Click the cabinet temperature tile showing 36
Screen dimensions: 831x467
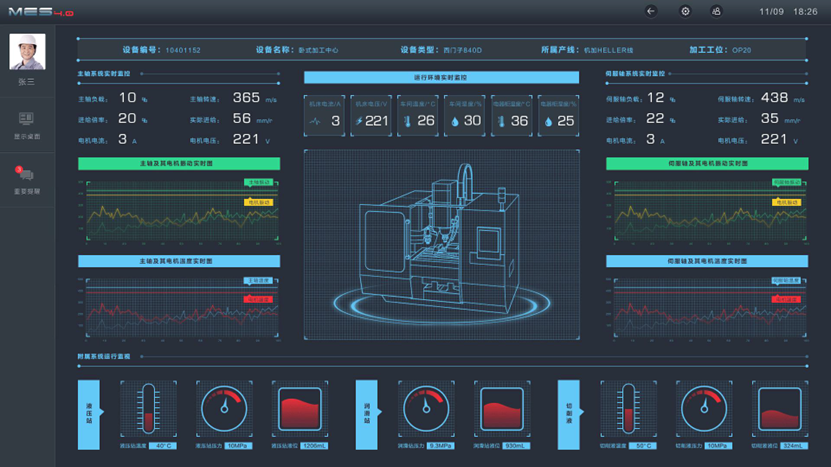coord(512,115)
